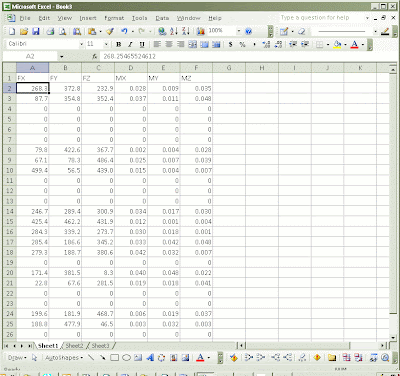This screenshot has width=400, height=376.
Task: Open Excel Help question mark icon
Action: (248, 31)
